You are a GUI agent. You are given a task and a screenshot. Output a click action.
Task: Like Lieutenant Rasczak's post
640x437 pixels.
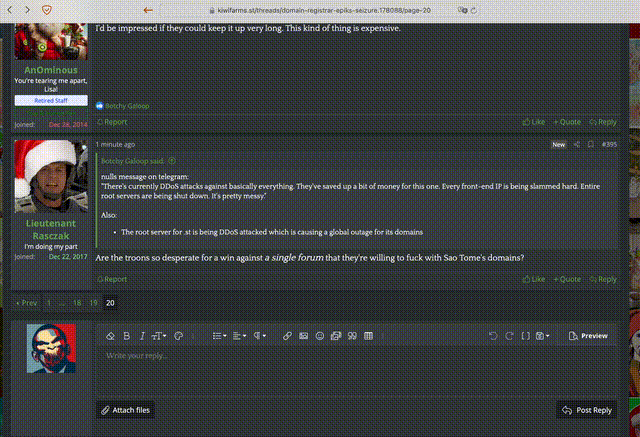point(534,279)
